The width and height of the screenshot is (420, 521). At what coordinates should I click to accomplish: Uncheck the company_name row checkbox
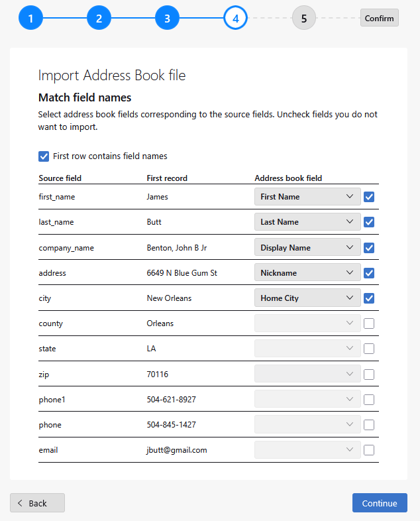[x=369, y=248]
